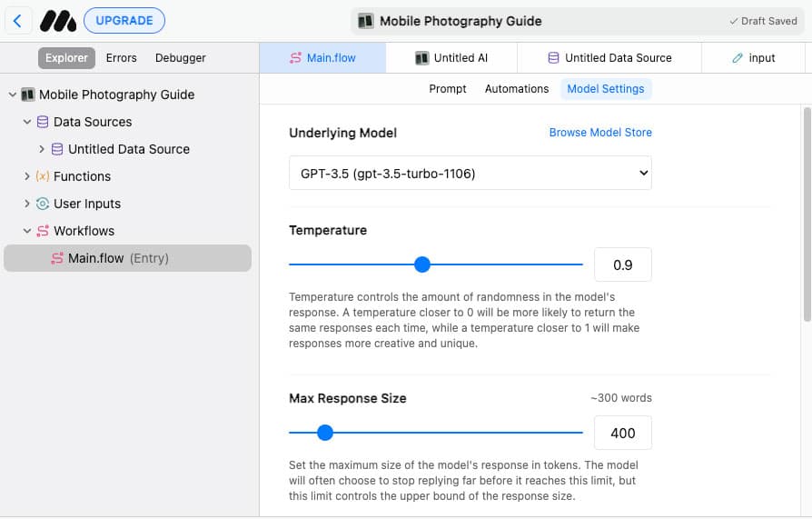Click the Workflows icon in the explorer tree
This screenshot has width=812, height=519.
43,231
